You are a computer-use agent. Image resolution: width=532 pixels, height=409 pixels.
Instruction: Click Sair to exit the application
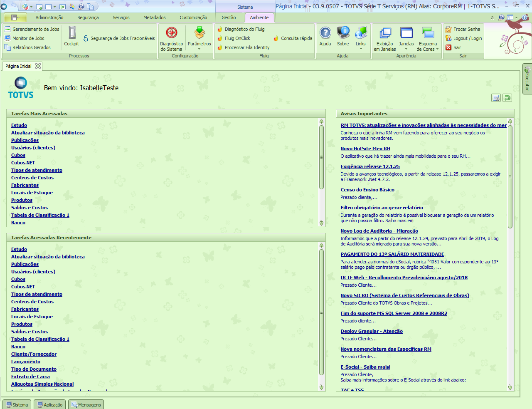(453, 47)
